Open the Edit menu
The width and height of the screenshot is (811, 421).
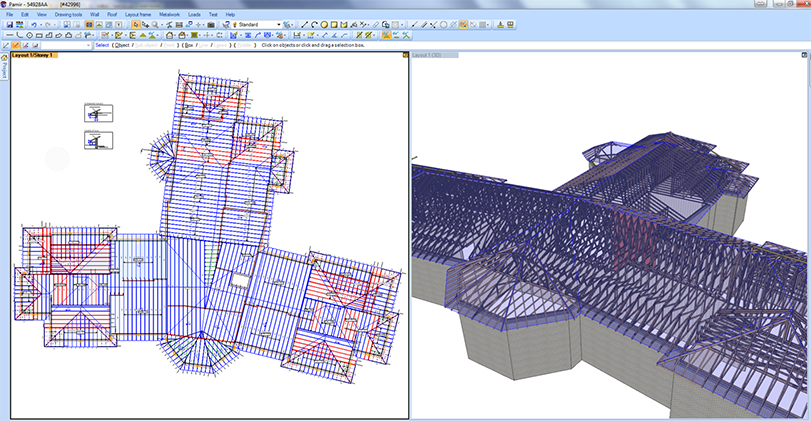click(25, 14)
